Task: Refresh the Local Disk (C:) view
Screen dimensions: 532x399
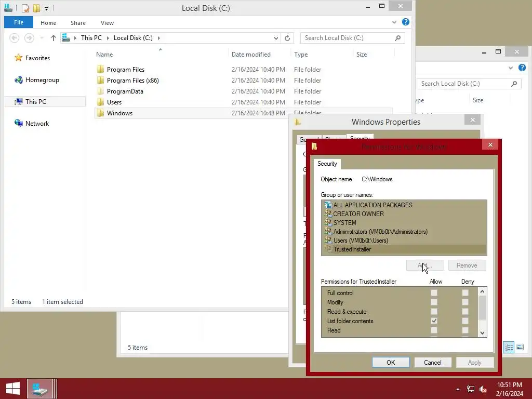Action: click(287, 38)
